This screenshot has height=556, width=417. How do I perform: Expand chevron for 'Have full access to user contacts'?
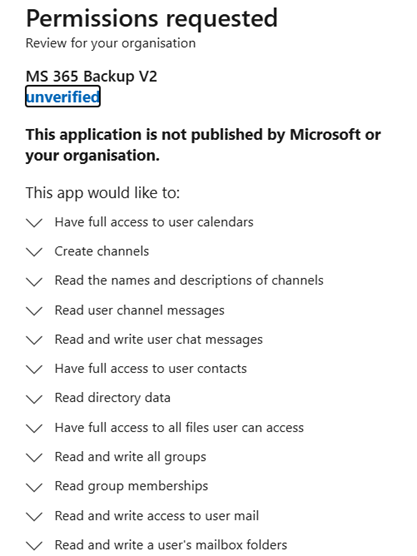(x=34, y=369)
